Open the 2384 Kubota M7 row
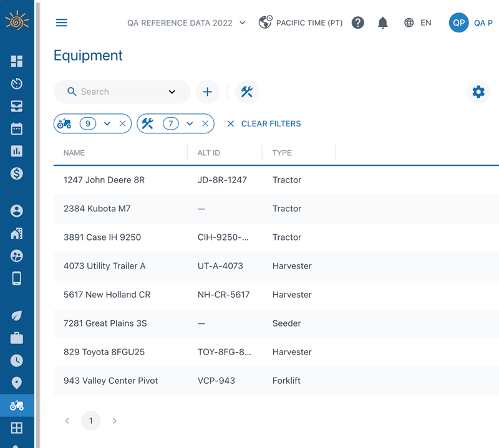This screenshot has height=448, width=499. click(276, 209)
